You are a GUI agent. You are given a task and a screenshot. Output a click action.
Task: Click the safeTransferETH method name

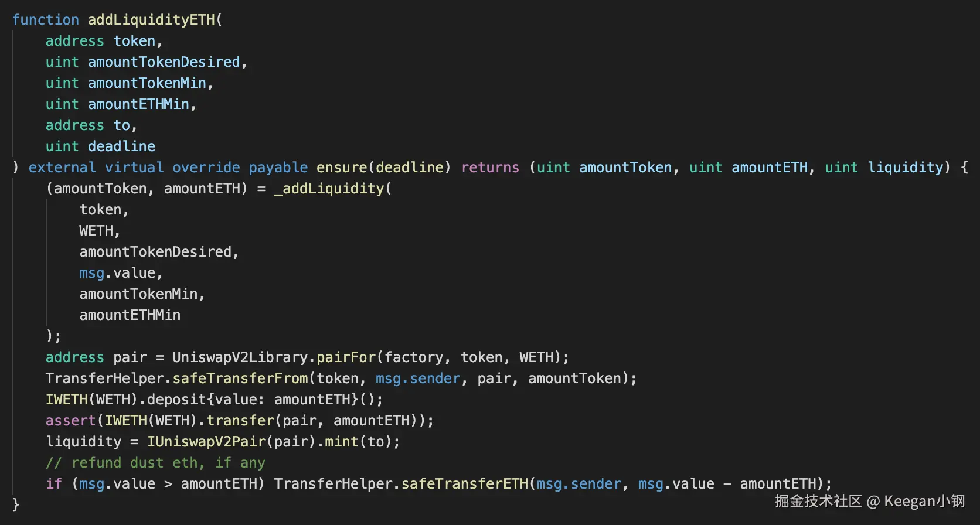[x=465, y=484]
